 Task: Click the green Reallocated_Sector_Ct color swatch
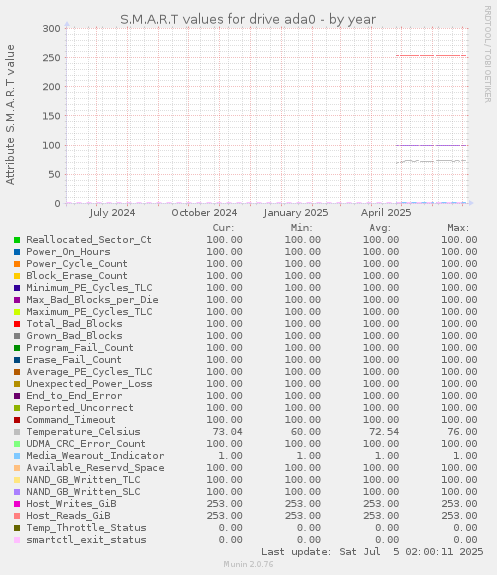tap(17, 240)
